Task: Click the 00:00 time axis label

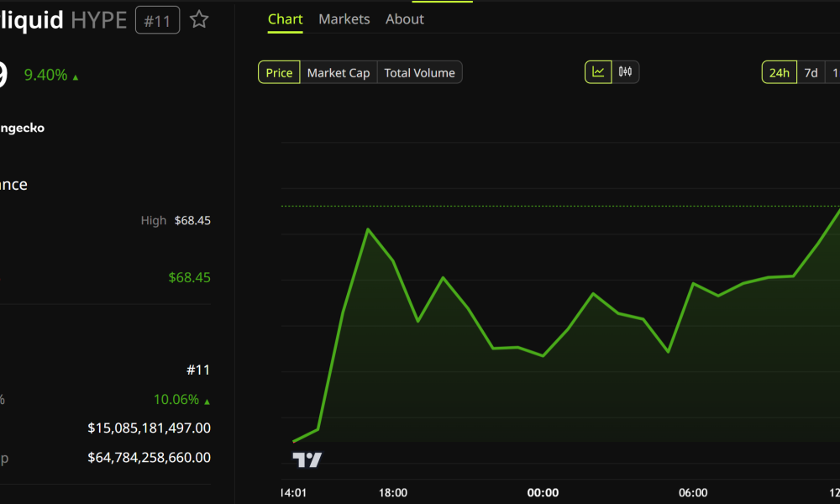Action: point(543,493)
